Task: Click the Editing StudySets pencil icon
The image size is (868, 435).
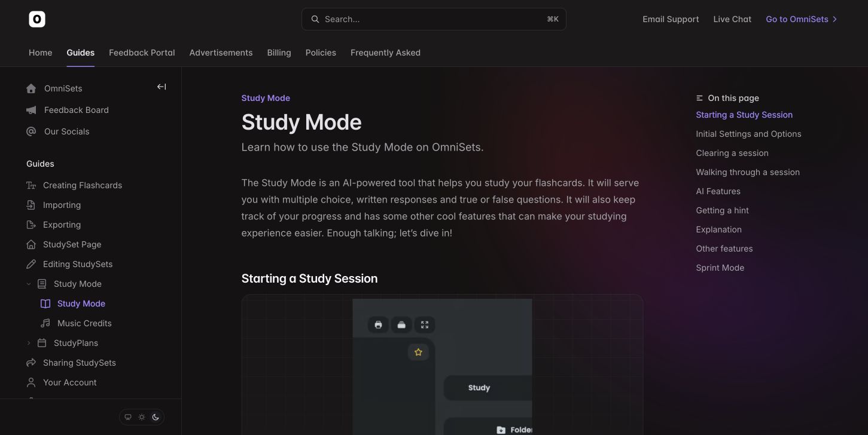Action: click(x=31, y=264)
